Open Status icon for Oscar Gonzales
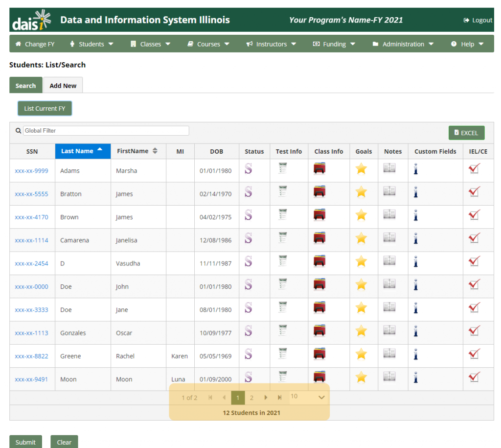Viewport: 501px width, 448px height. pyautogui.click(x=249, y=330)
